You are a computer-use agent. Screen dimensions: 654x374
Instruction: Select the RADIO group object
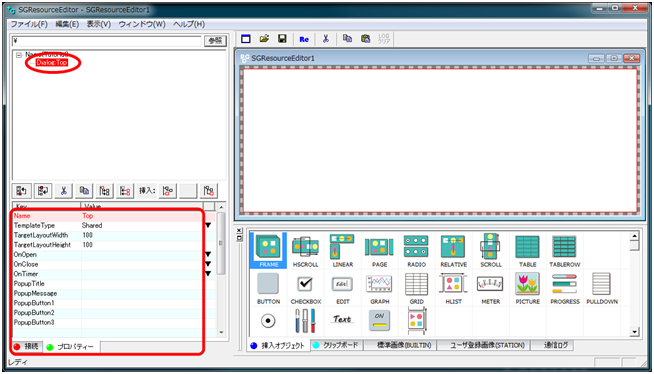click(x=416, y=250)
